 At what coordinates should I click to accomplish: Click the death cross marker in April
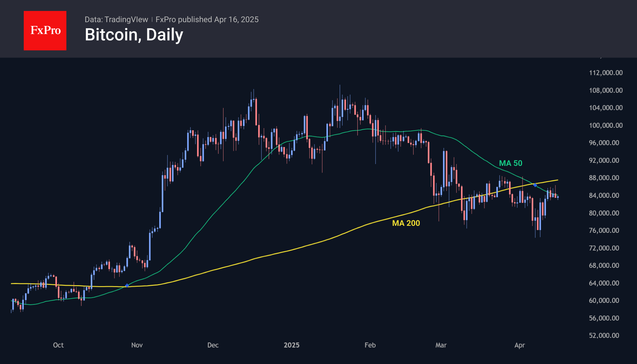pos(535,185)
